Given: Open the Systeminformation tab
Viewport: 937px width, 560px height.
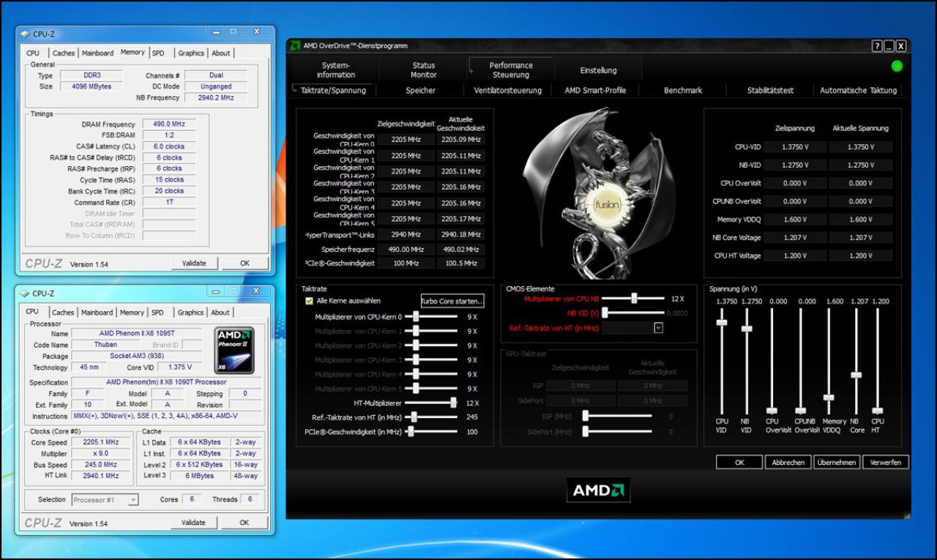Looking at the screenshot, I should pos(336,70).
